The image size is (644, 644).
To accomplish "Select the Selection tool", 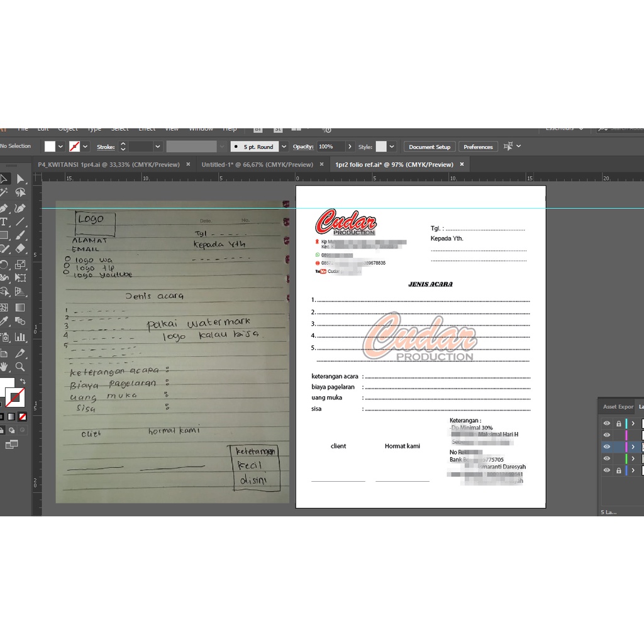I will (6, 179).
